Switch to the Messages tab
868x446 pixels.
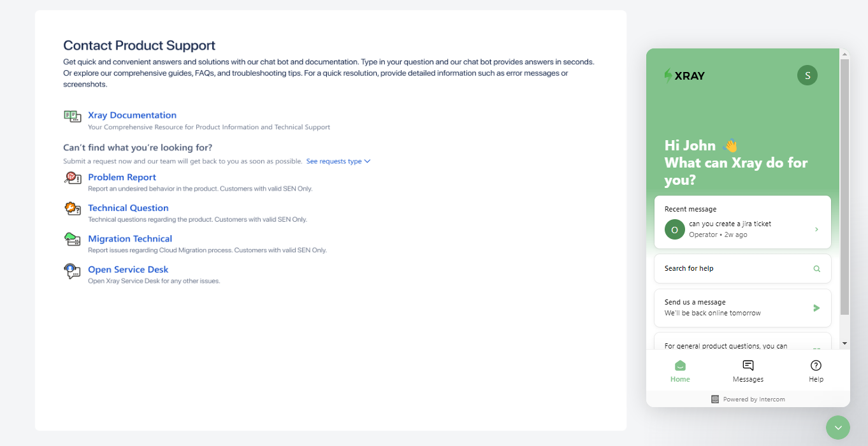tap(748, 371)
